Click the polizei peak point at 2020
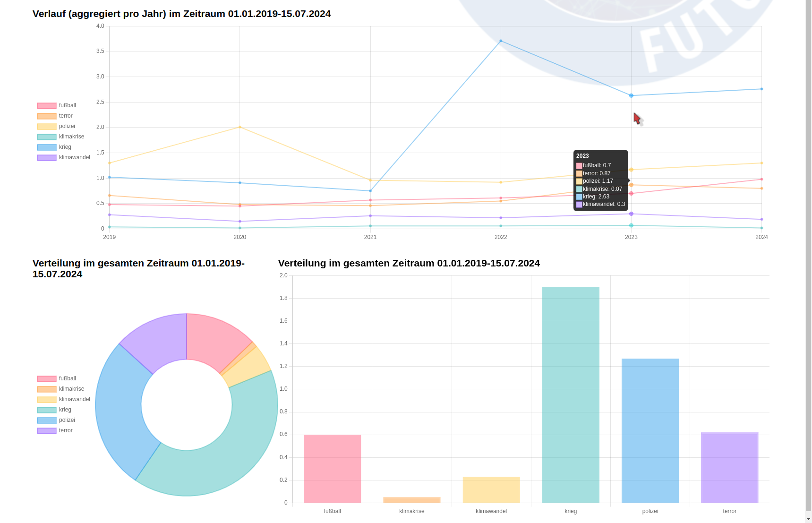This screenshot has height=523, width=812. [x=240, y=127]
